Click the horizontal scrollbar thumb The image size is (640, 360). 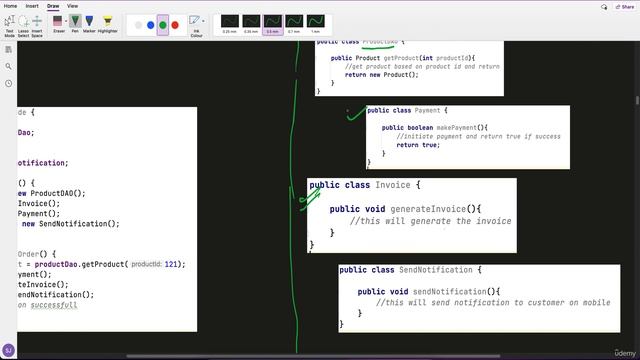(313, 356)
